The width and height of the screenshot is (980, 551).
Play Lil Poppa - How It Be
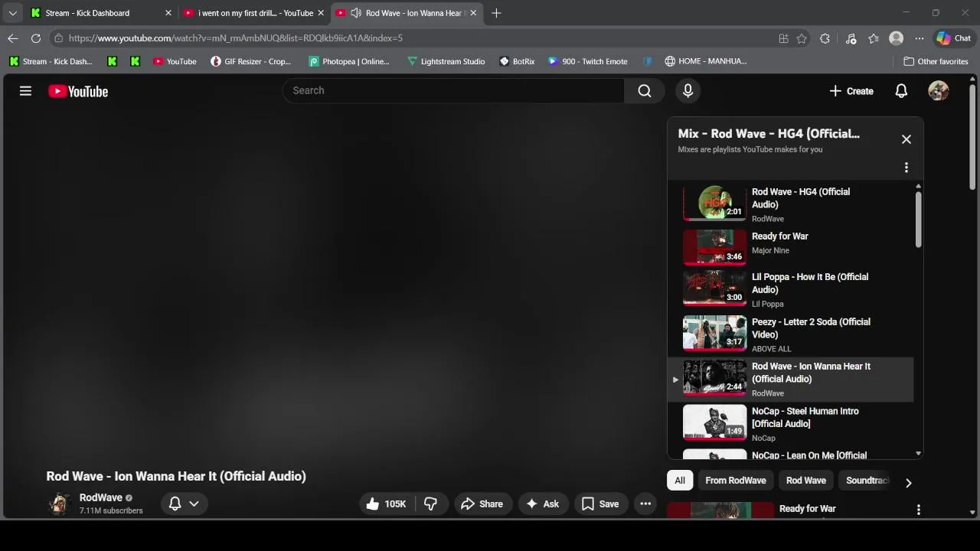pos(790,290)
